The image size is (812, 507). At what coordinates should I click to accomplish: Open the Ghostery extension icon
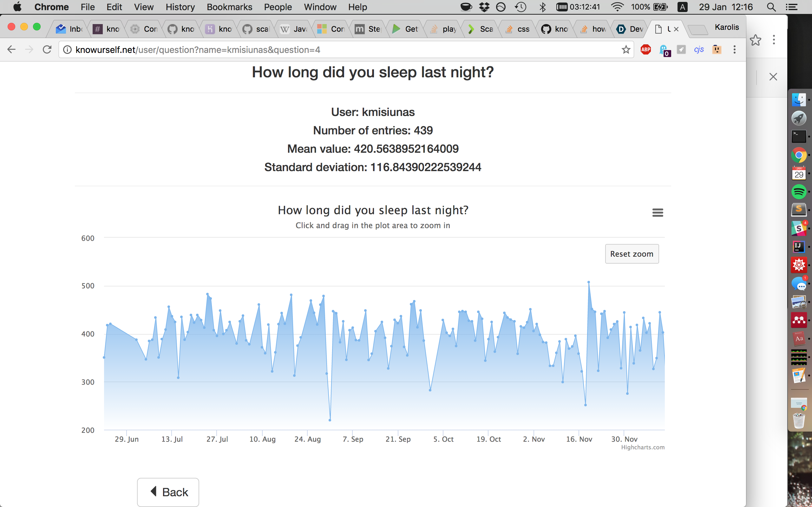click(x=664, y=50)
